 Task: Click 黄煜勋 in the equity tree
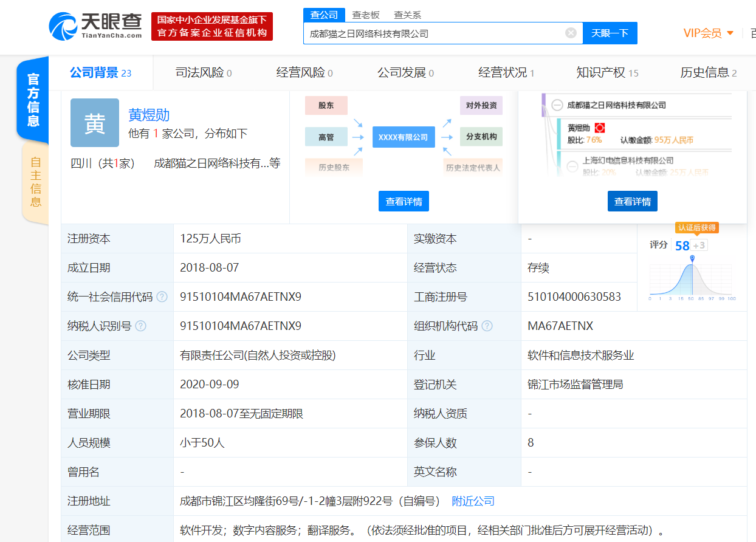[x=579, y=128]
